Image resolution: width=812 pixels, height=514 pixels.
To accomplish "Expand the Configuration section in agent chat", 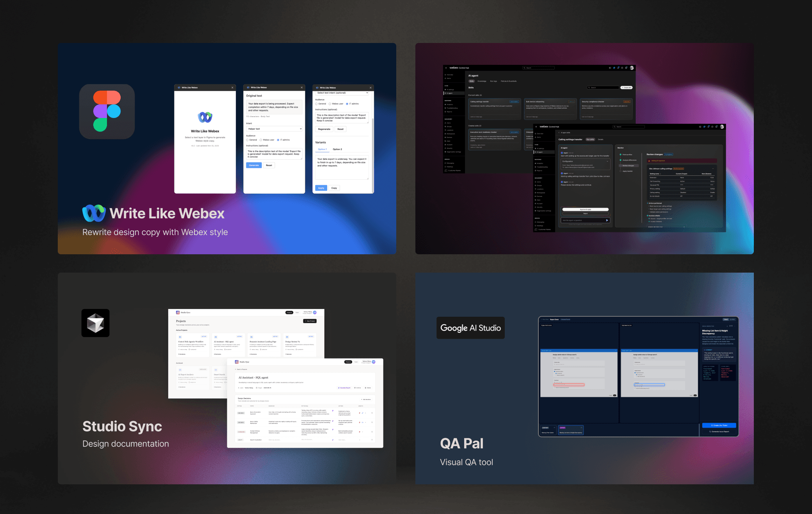I will 607,161.
